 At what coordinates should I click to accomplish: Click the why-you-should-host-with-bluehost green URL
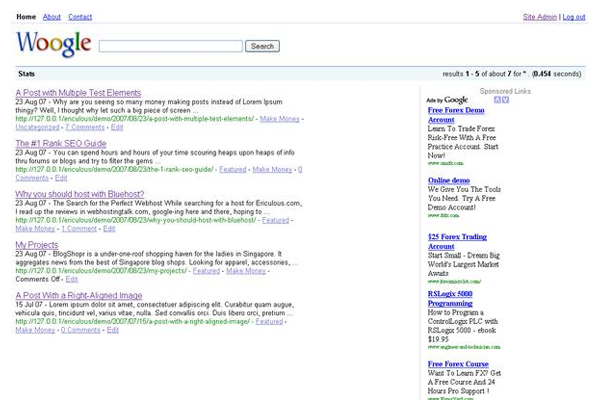(x=135, y=220)
